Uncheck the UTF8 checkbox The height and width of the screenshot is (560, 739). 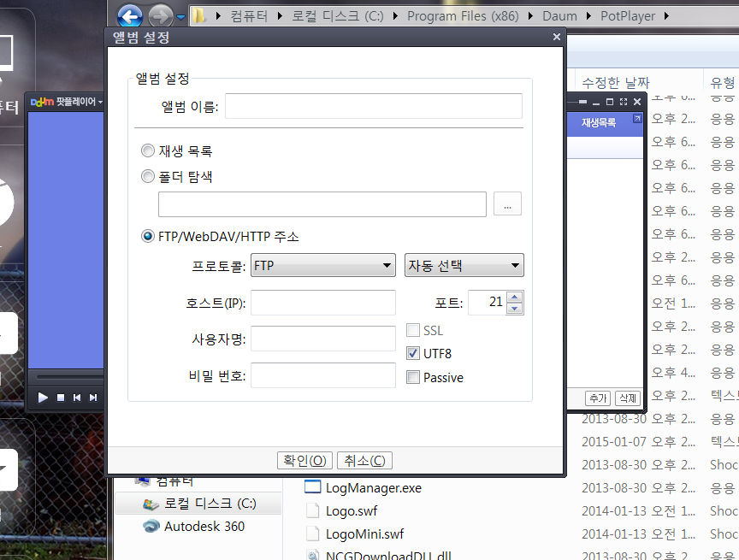point(413,353)
